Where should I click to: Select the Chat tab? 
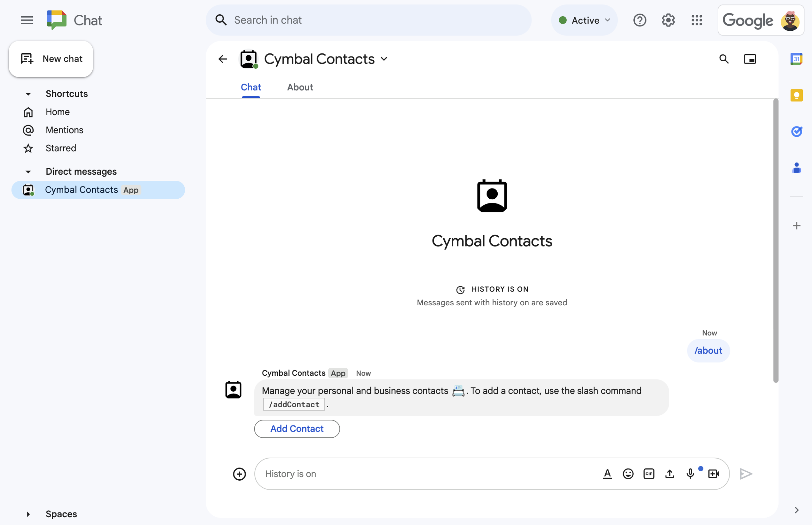click(x=251, y=87)
